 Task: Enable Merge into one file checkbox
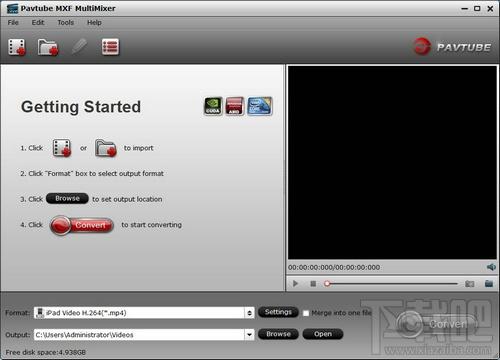point(306,313)
